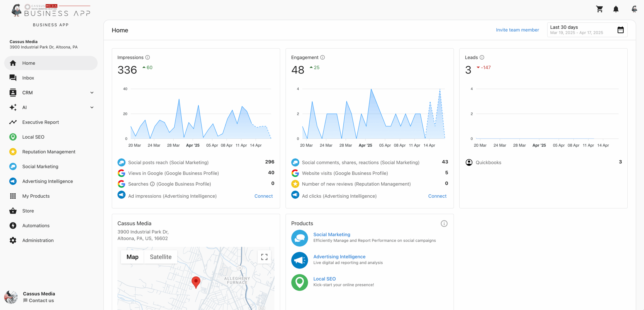Click the Ad impressions megaphone icon
Screen dimensions: 644x310
click(x=122, y=195)
